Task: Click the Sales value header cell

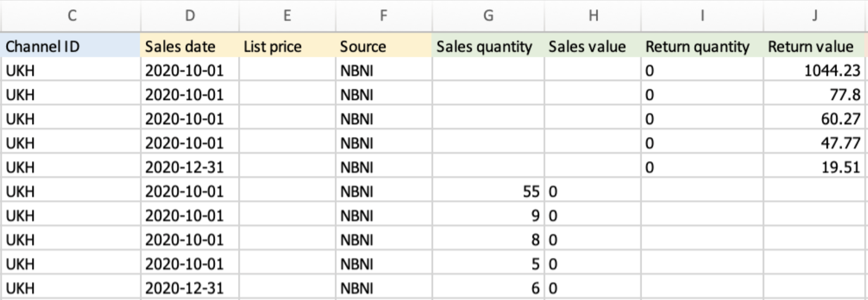Action: pos(593,47)
